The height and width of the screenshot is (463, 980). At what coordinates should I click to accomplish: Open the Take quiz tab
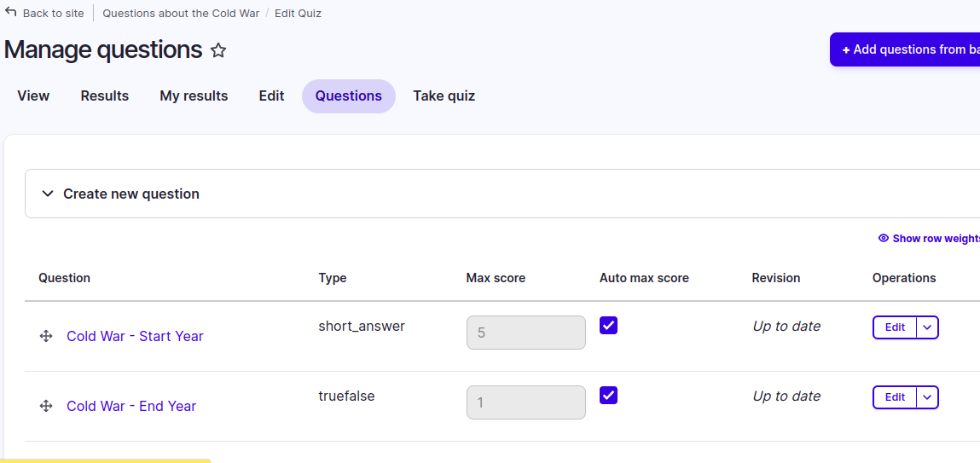coord(444,96)
